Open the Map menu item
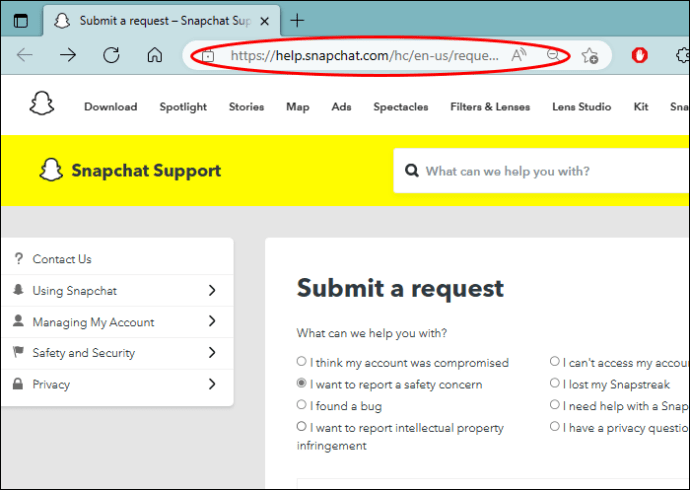690x490 pixels. (298, 107)
